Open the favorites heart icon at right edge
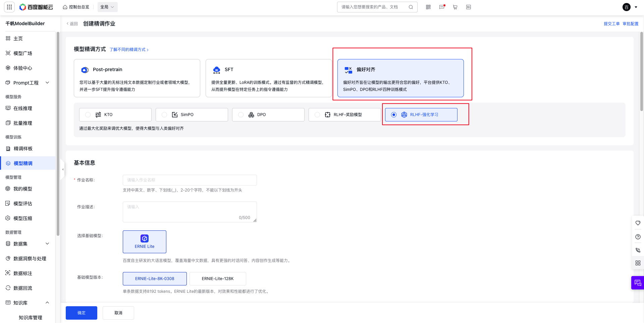The height and width of the screenshot is (323, 644). tap(638, 223)
